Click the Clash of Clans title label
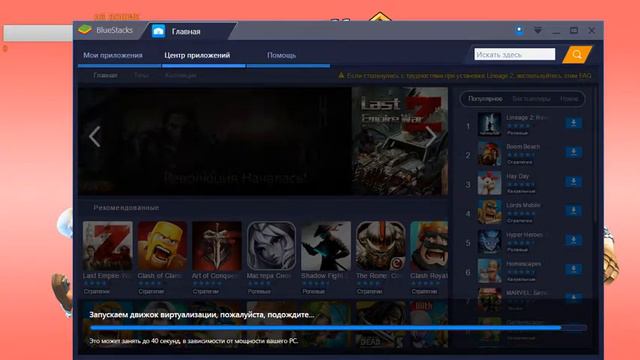The width and height of the screenshot is (640, 360). [x=160, y=276]
